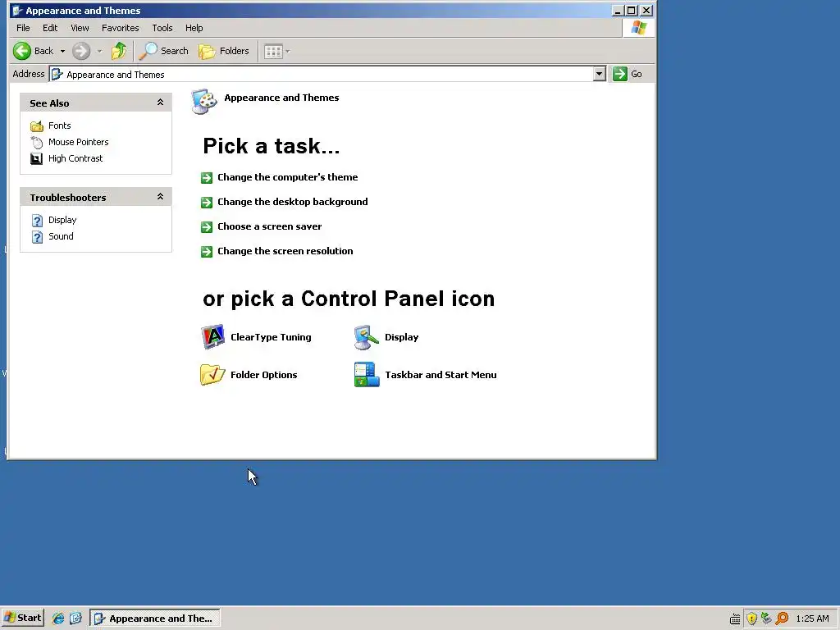Open Mouse Pointers link
The height and width of the screenshot is (630, 840).
(78, 142)
